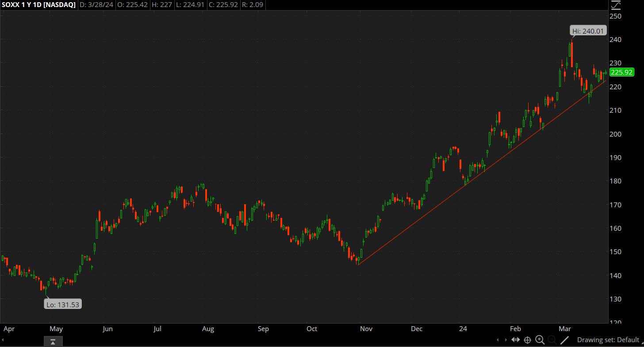Click the O: 225.42 open value
The image size is (644, 347).
(x=133, y=5)
